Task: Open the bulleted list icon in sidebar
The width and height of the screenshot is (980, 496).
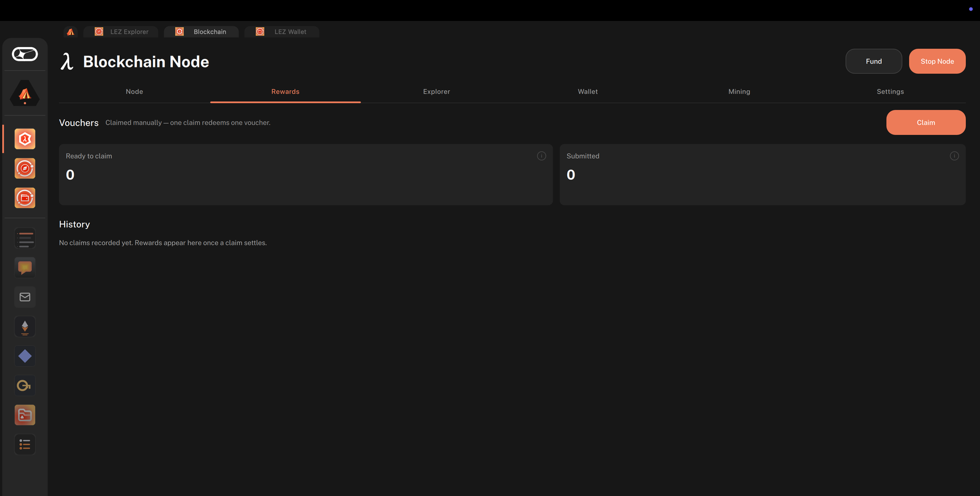Action: click(x=25, y=444)
